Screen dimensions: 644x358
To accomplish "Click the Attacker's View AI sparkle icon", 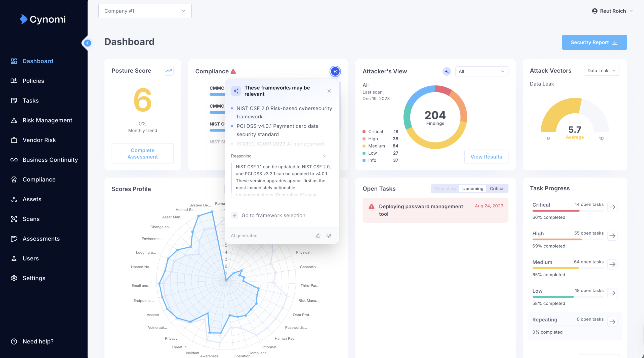I will [447, 71].
